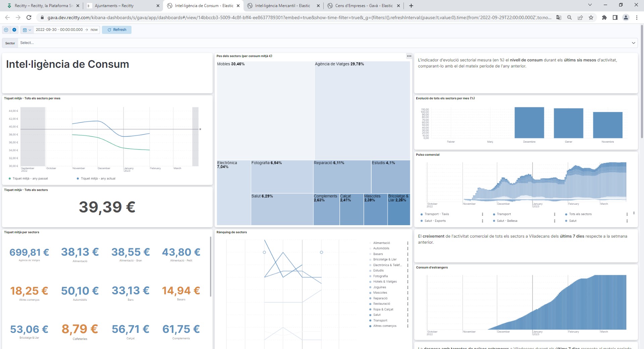
Task: Bookmark this page with the star icon
Action: (x=591, y=17)
